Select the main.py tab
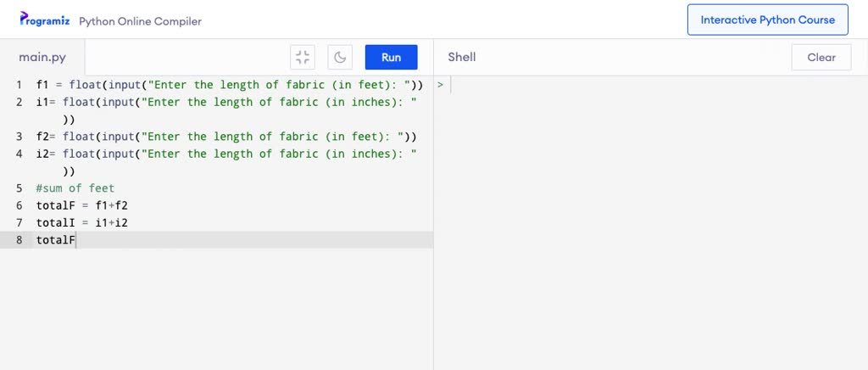The width and height of the screenshot is (868, 370). (42, 57)
